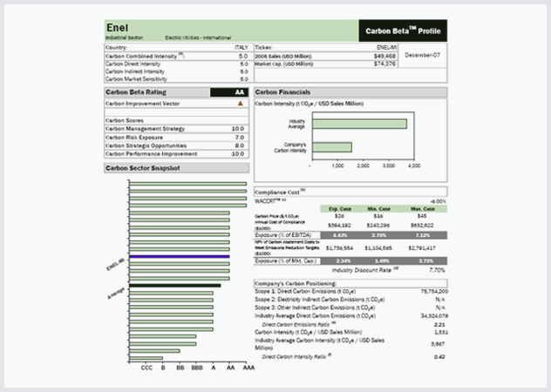Screen dimensions: 551x392
Task: Click the Exp. Case column header
Action: coord(340,209)
